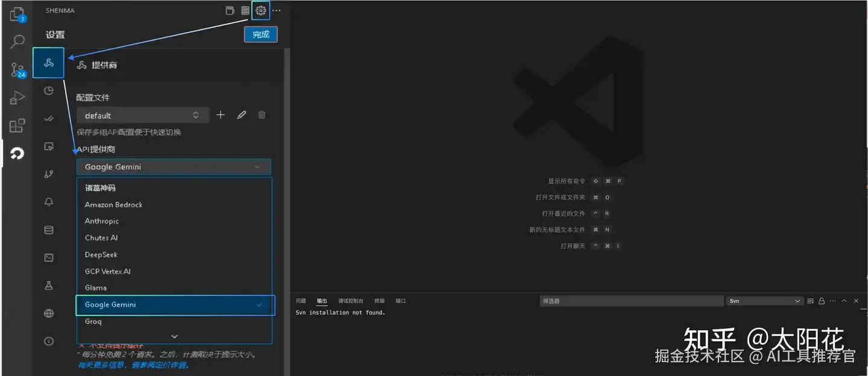Choose the highlighted Google Gemini list option
Image resolution: width=868 pixels, height=376 pixels.
175,305
